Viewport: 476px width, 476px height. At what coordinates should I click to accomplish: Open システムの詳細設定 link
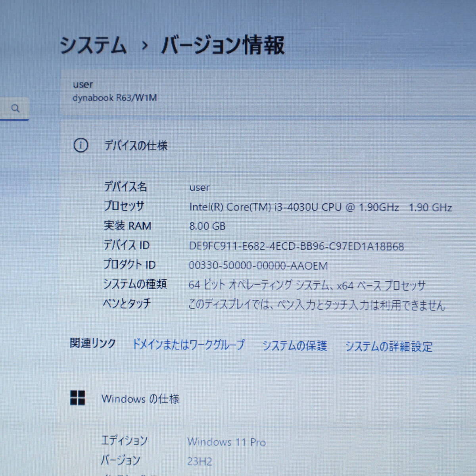coord(389,346)
